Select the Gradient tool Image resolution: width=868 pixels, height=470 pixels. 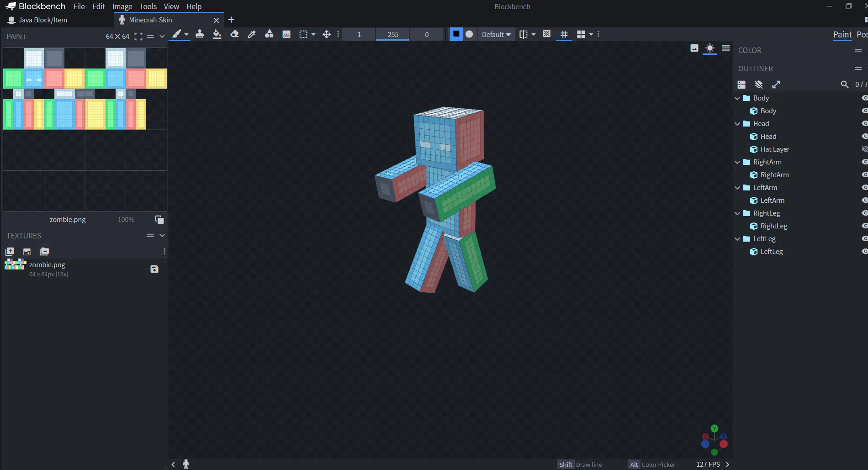(x=286, y=34)
